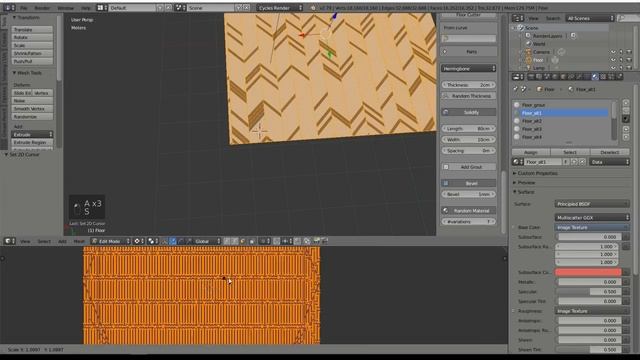Open the Principled BSDF surface dropdown
This screenshot has height=360, width=640.
[x=592, y=204]
